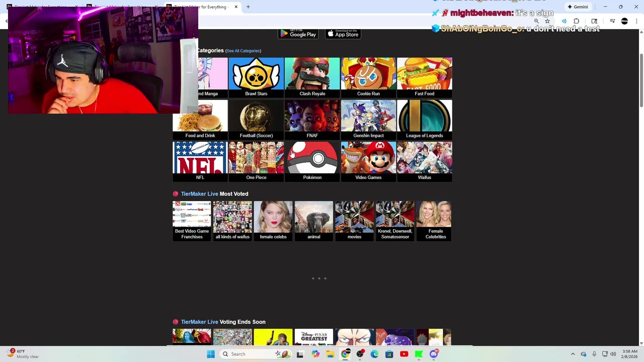This screenshot has height=362, width=644.
Task: Open a new browser tab
Action: tap(248, 7)
